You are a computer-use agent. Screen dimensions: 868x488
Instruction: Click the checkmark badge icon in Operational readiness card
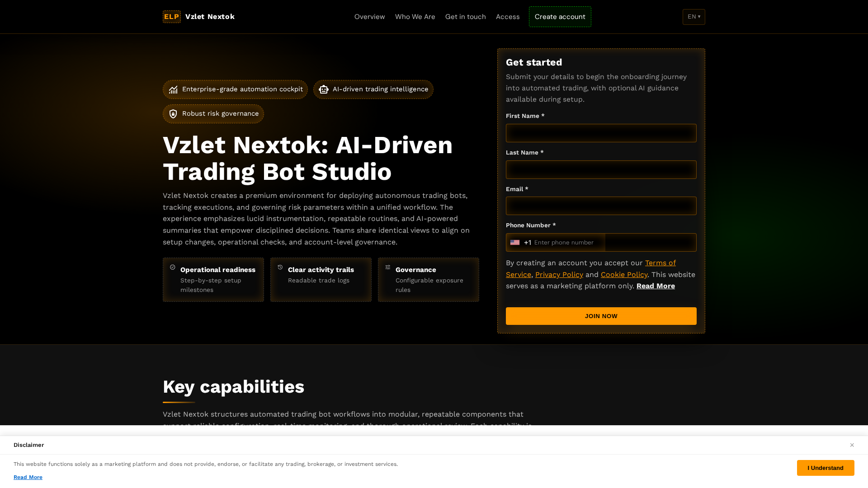pos(173,267)
